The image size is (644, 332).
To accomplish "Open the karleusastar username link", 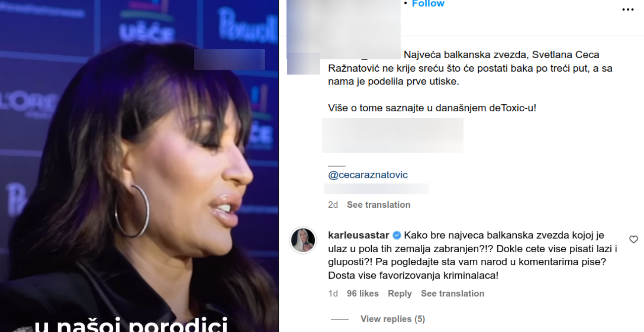I will 358,235.
